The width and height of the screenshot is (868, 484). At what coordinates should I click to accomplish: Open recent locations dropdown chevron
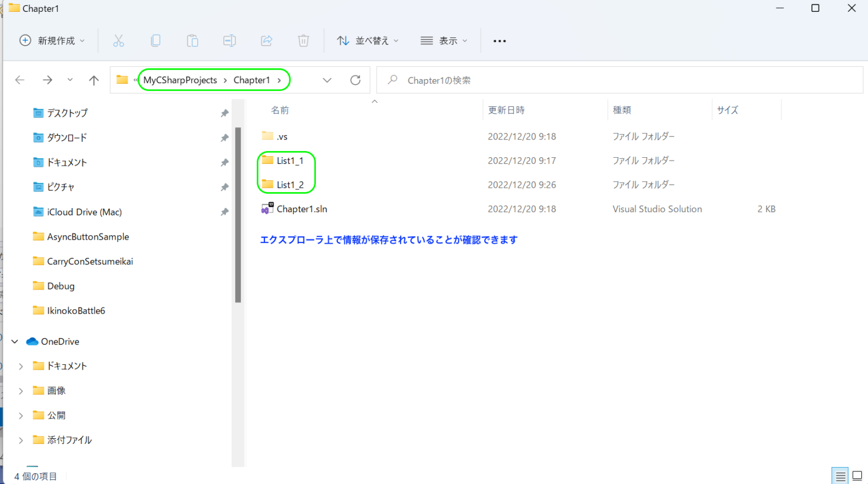point(70,80)
